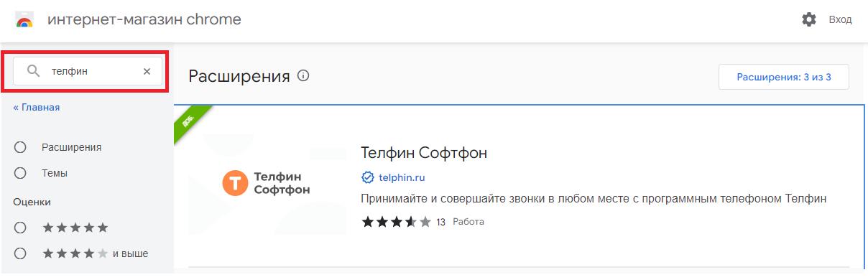The image size is (868, 280).
Task: Go back via « Главная link
Action: click(x=37, y=107)
